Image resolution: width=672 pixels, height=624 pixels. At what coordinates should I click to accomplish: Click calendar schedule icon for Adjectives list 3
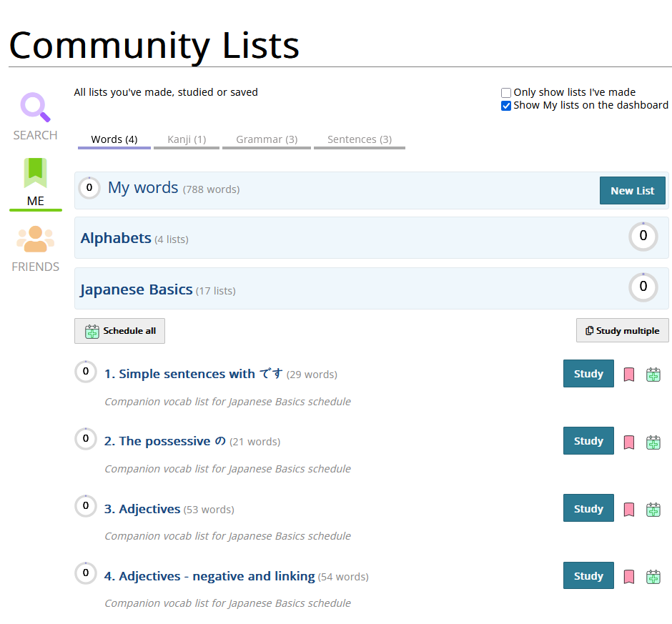653,510
